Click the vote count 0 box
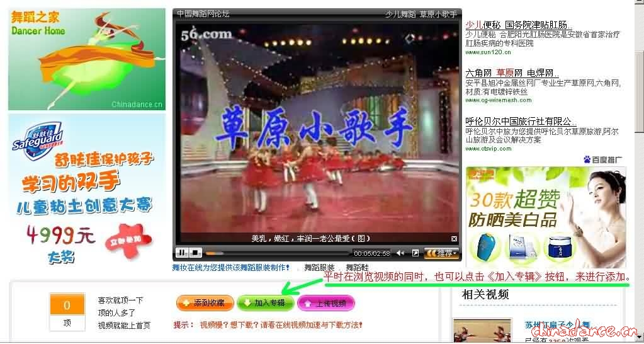Viewport: 644px width, 344px height. coord(67,305)
